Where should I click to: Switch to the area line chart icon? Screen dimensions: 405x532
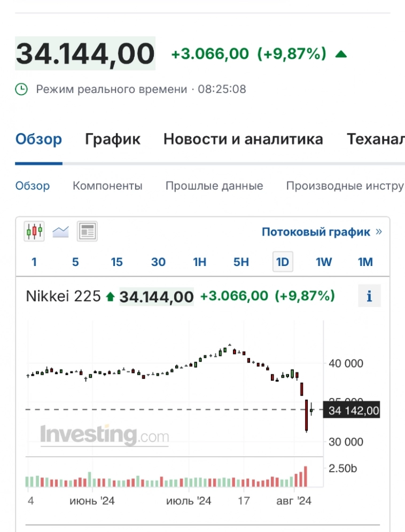coord(60,231)
